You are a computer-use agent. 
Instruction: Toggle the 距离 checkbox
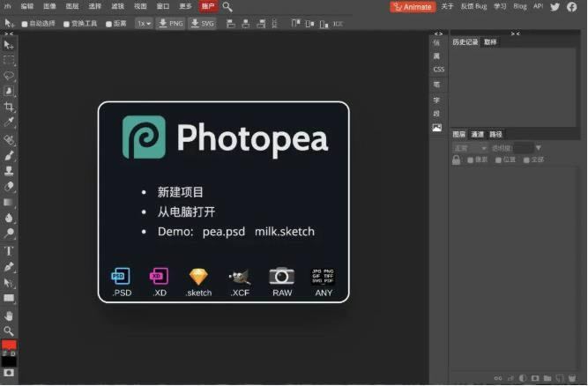coord(108,24)
